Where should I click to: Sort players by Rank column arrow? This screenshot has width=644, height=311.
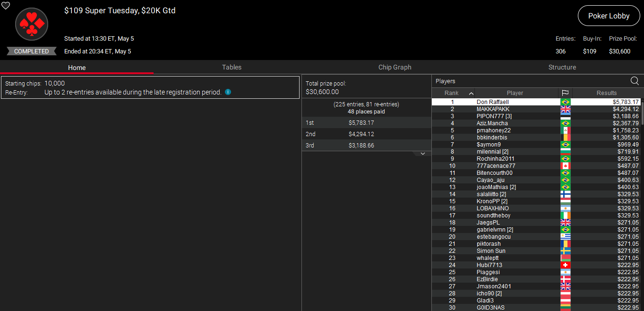pos(471,93)
